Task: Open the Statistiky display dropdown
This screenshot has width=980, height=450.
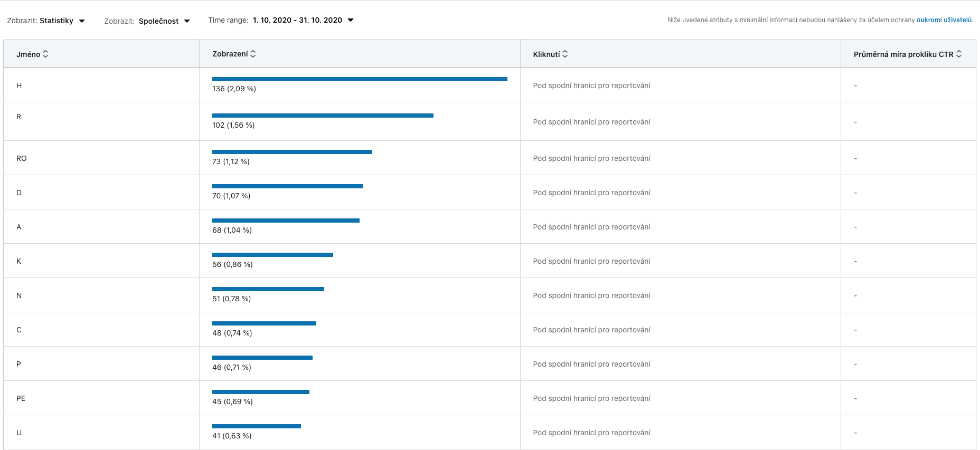Action: click(81, 21)
